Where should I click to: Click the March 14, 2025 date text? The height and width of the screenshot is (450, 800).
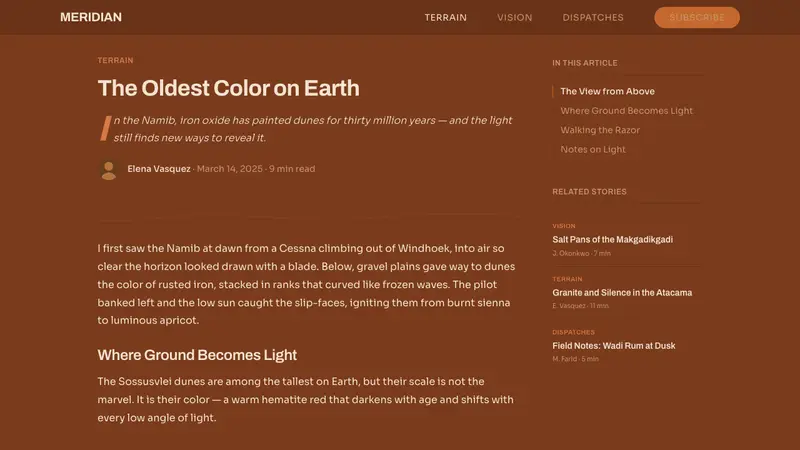(x=230, y=169)
